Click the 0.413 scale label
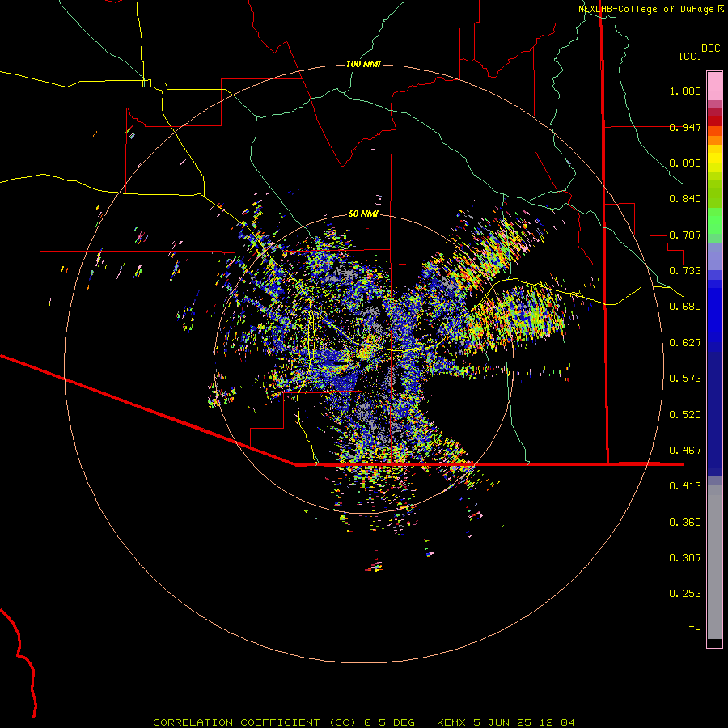The image size is (728, 728). click(x=685, y=486)
